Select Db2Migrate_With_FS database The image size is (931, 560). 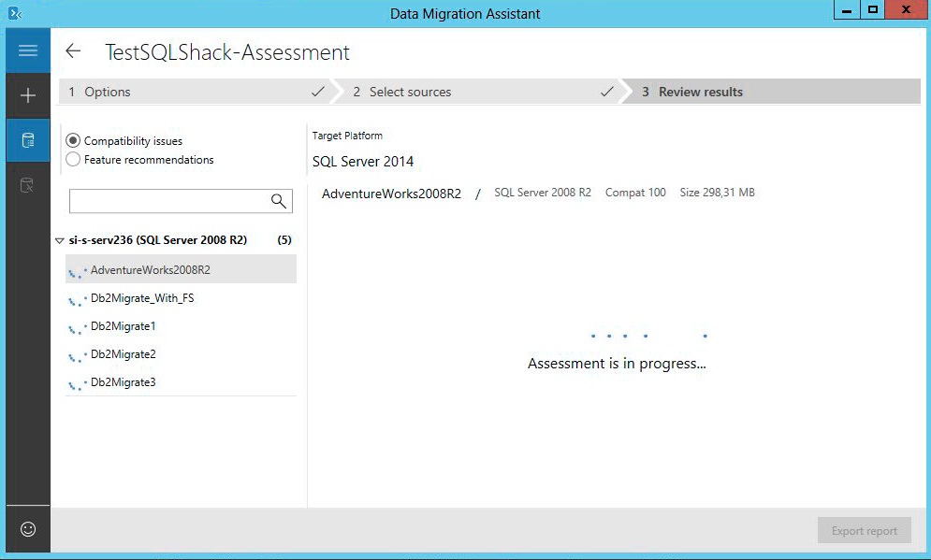(141, 298)
